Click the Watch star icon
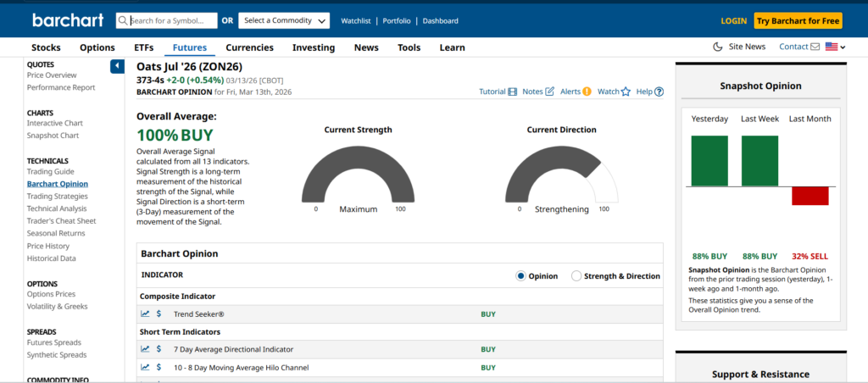This screenshot has width=868, height=383. (x=626, y=92)
